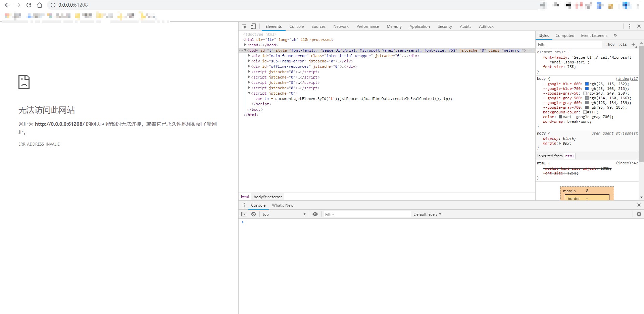
Task: Open drawer menu via vertical dots near Console
Action: point(244,205)
